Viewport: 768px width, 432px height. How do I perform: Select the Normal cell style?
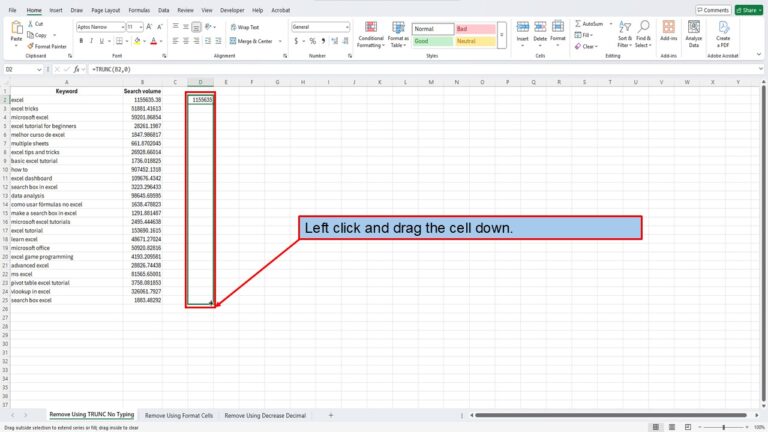point(432,29)
